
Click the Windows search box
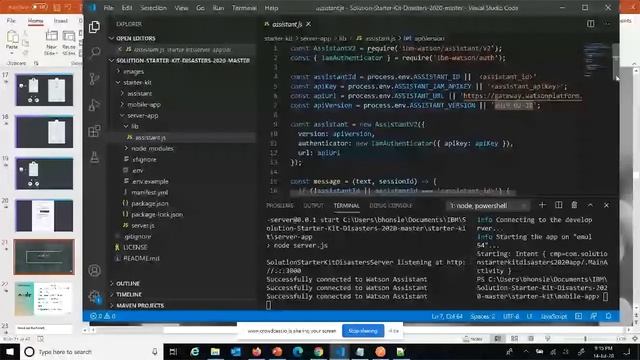pos(91,351)
